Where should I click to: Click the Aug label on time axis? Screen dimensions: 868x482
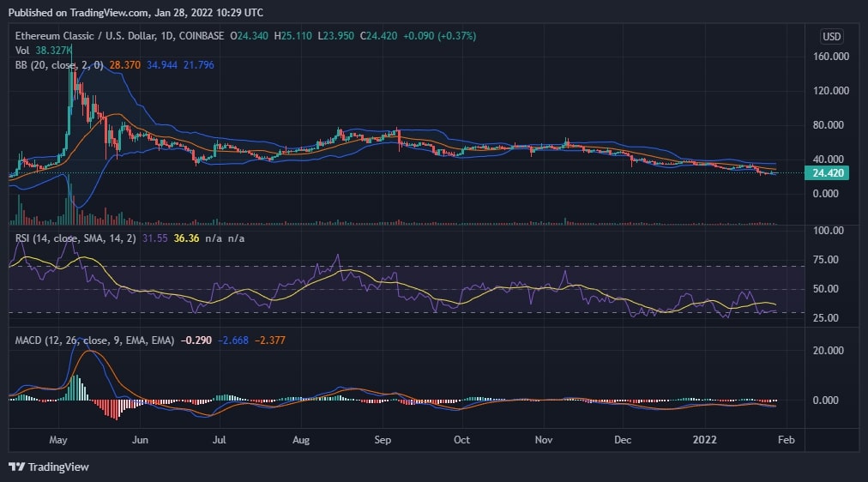click(x=300, y=440)
